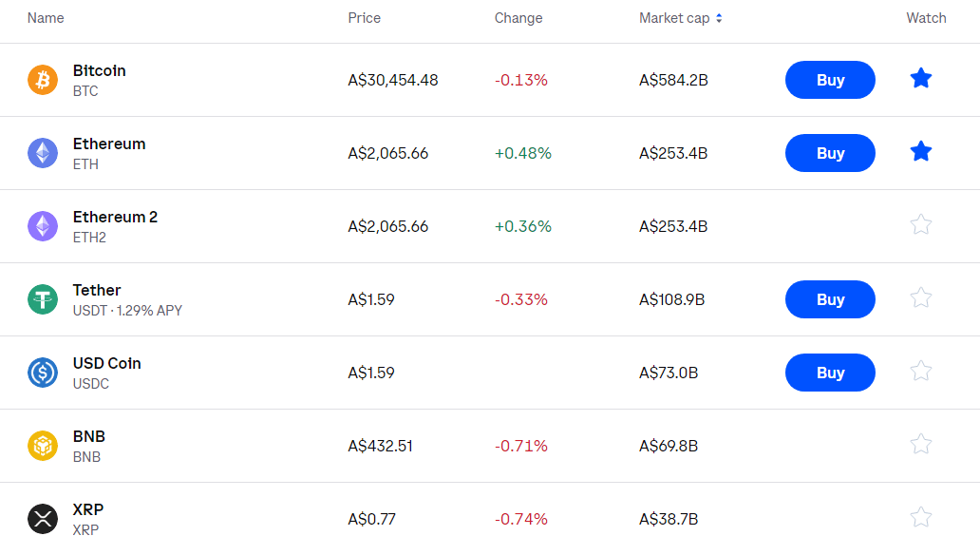Screen dimensions: 980x555
Task: Open the Tether asset name
Action: click(97, 290)
